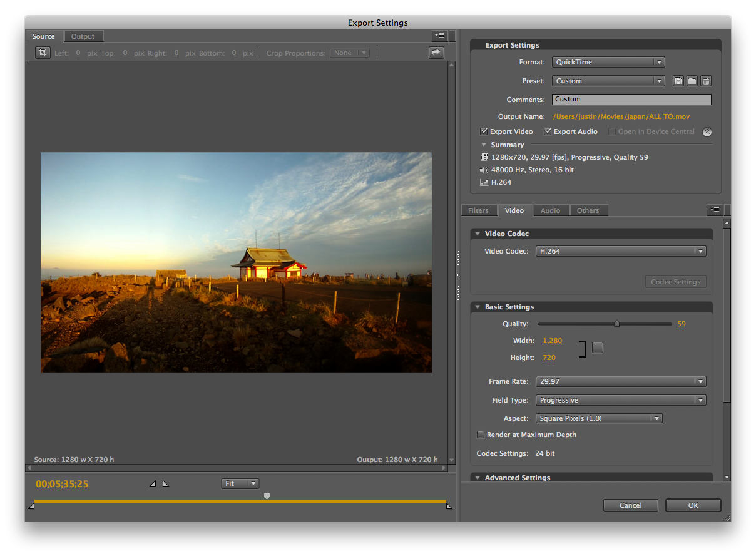Open the Format QuickTime dropdown
The image size is (756, 556).
(608, 62)
